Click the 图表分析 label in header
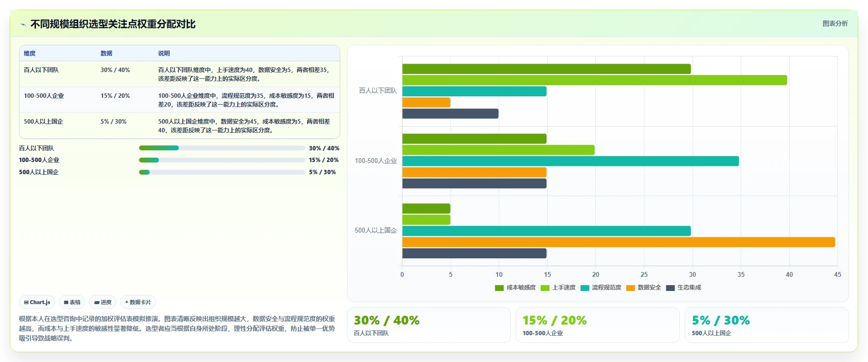Screen dimensions: 868x362 (835, 23)
